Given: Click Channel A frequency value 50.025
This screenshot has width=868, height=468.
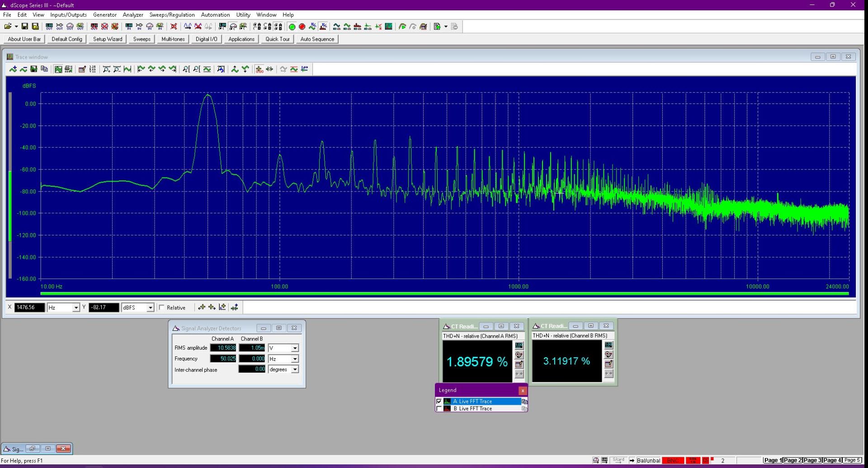Looking at the screenshot, I should pyautogui.click(x=223, y=359).
